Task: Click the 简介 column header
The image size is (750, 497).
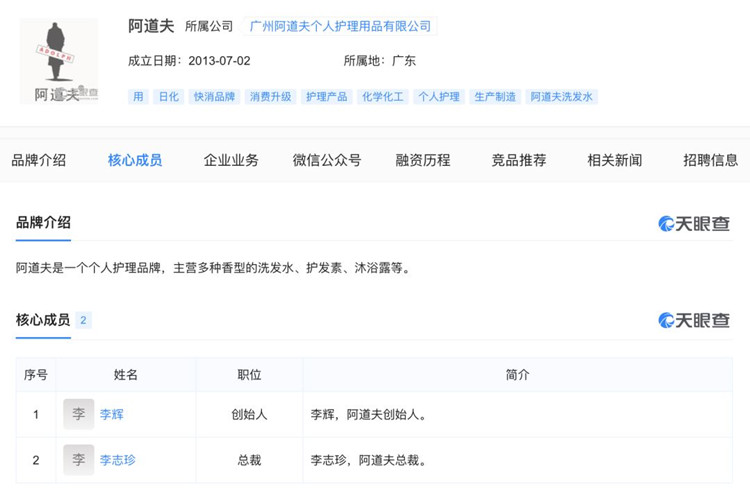Action: tap(518, 375)
